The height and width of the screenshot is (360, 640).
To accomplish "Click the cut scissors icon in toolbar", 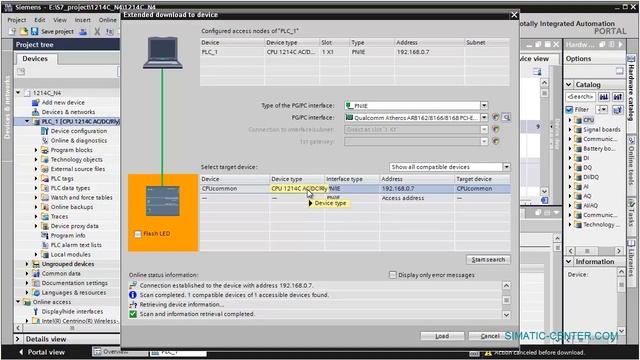I will coord(97,31).
